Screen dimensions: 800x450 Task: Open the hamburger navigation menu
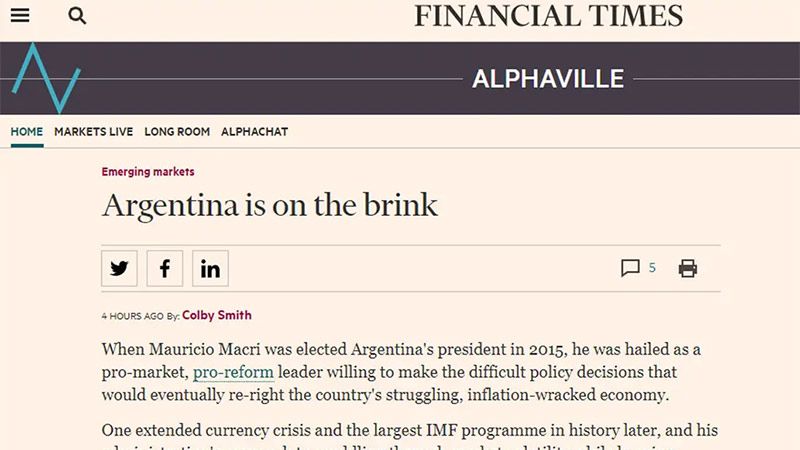coord(20,16)
